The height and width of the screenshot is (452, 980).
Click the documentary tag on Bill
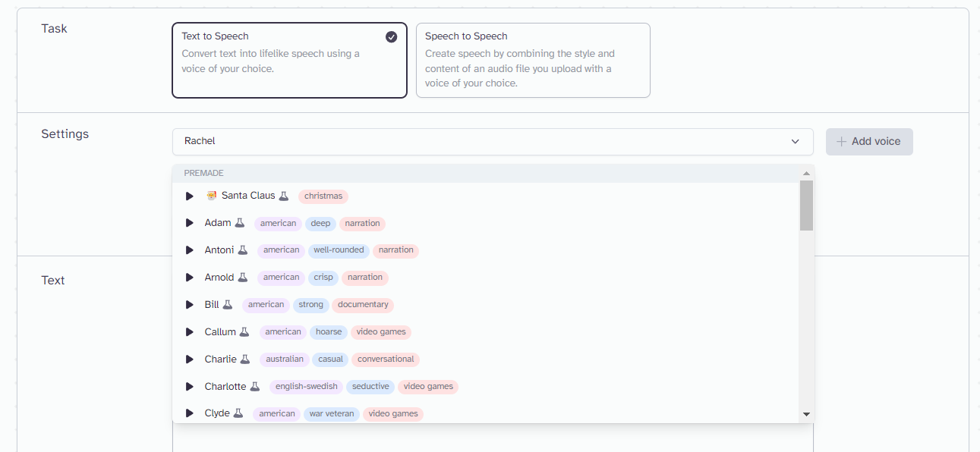tap(363, 305)
